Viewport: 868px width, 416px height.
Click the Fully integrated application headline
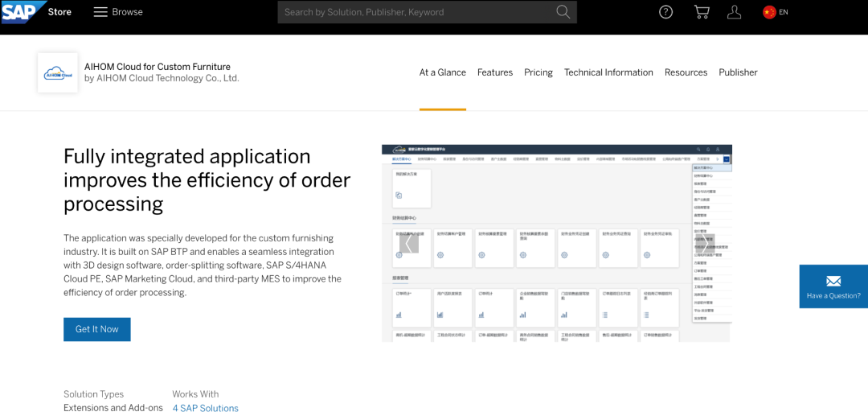click(x=207, y=180)
